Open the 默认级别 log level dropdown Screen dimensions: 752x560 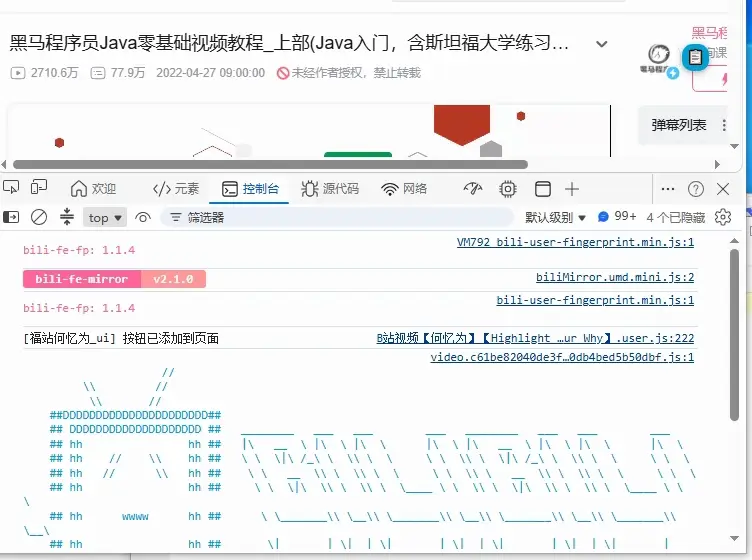point(555,218)
